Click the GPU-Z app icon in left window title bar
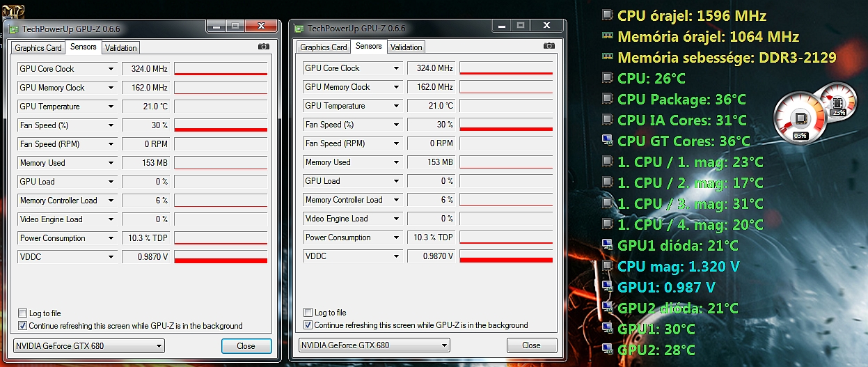 click(13, 29)
